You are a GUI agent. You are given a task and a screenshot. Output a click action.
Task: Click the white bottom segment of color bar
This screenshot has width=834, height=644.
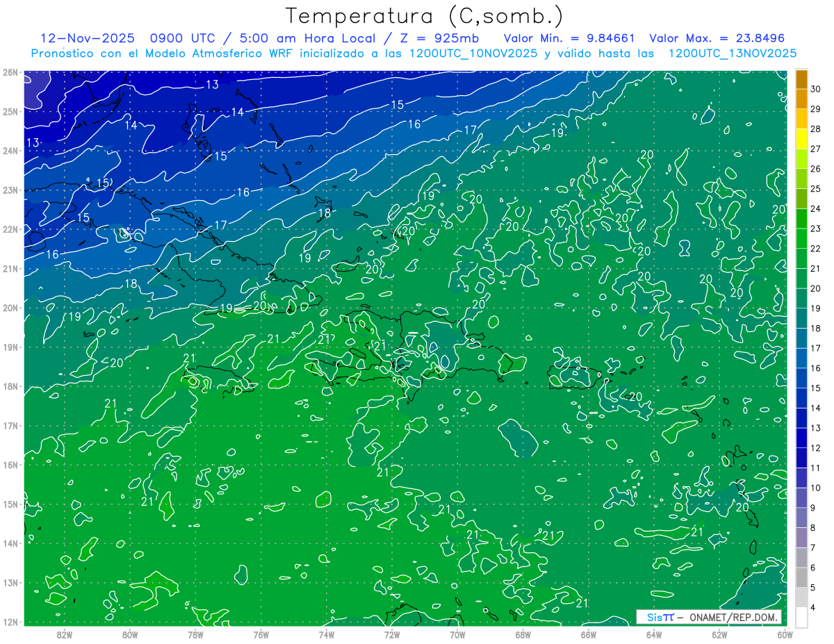[x=801, y=617]
